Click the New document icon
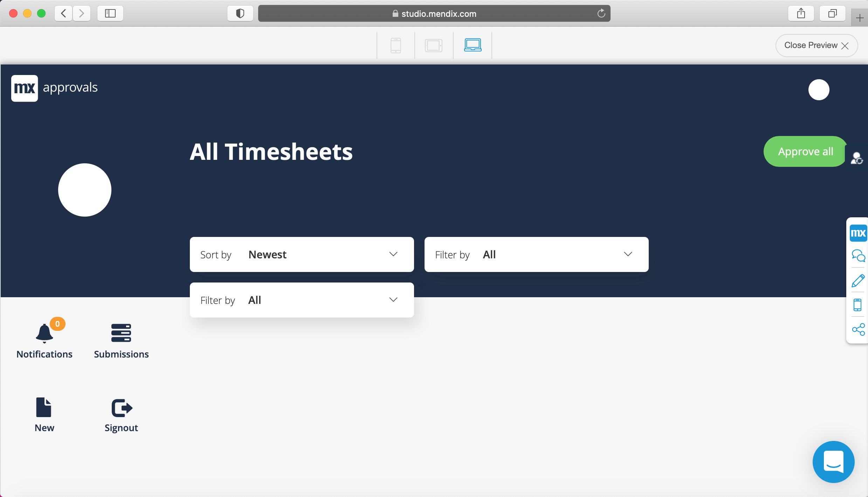868x497 pixels. [44, 408]
